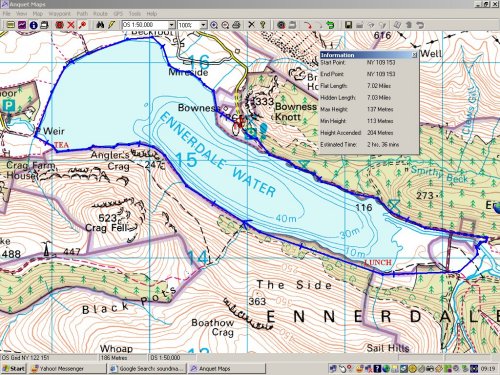Click the blue information icon
This screenshot has width=500, height=375.
click(33, 25)
